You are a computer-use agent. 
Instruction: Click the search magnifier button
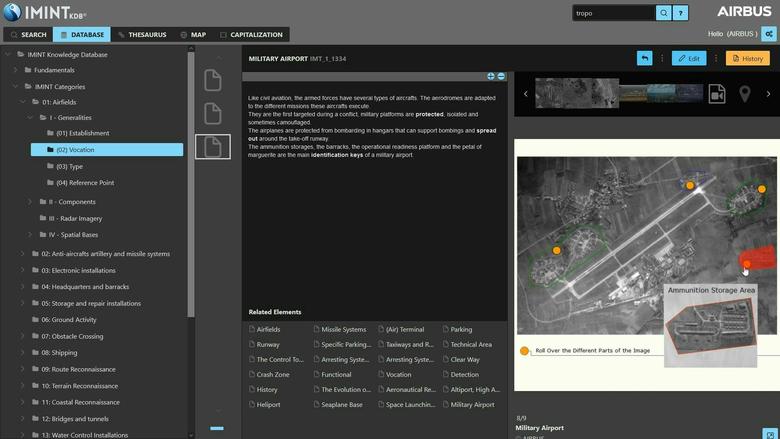(663, 13)
